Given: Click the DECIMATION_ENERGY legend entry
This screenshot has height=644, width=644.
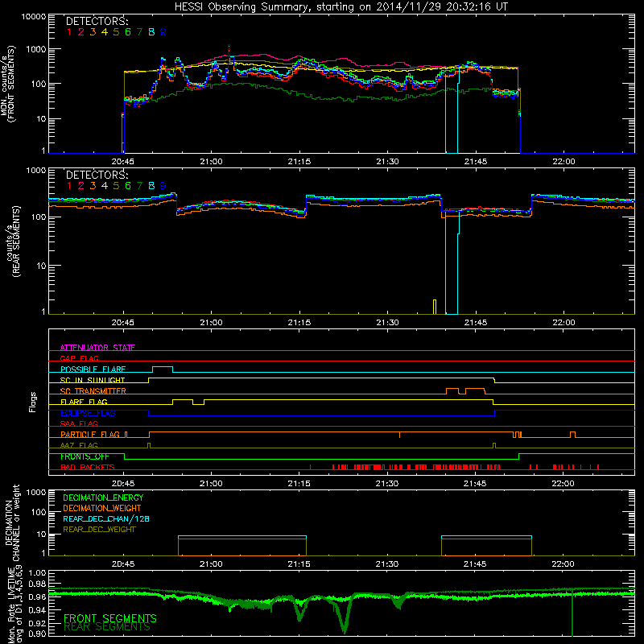Looking at the screenshot, I should (103, 497).
